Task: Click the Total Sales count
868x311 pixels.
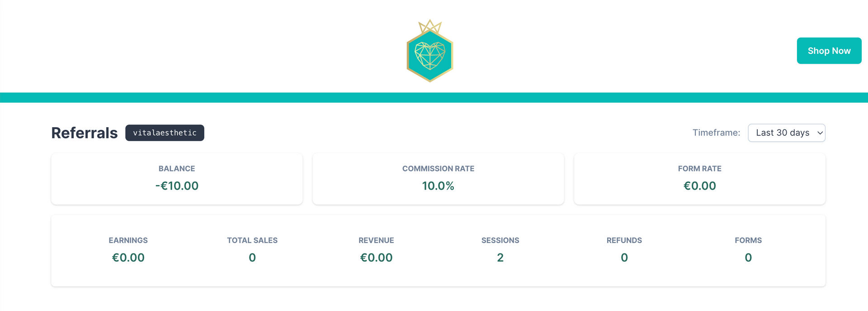Action: pyautogui.click(x=252, y=258)
